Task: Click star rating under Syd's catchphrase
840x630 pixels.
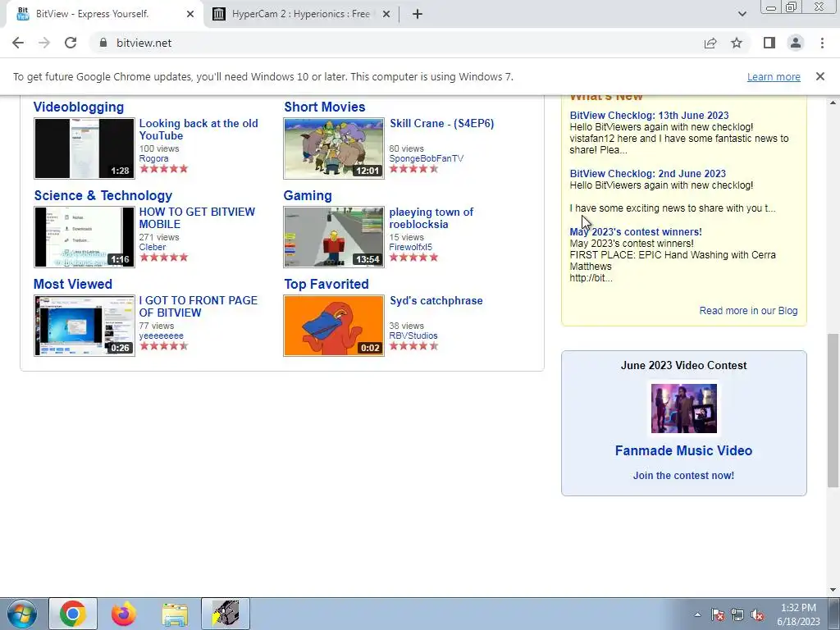Action: tap(414, 346)
